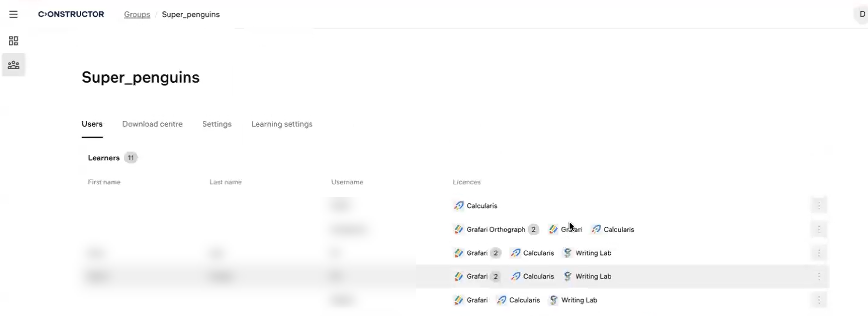Open three-dot menu for Grafari Orthograph row
Viewport: 868px width, 316px height.
click(x=819, y=230)
